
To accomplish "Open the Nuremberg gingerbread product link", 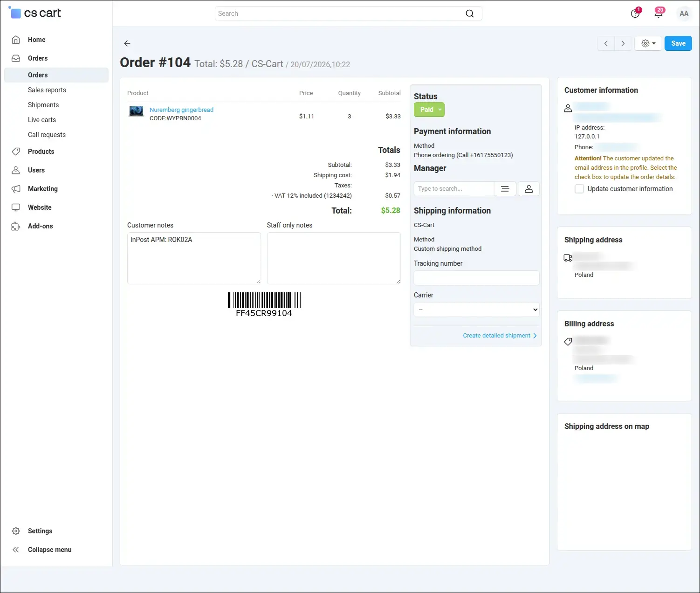I will (181, 110).
